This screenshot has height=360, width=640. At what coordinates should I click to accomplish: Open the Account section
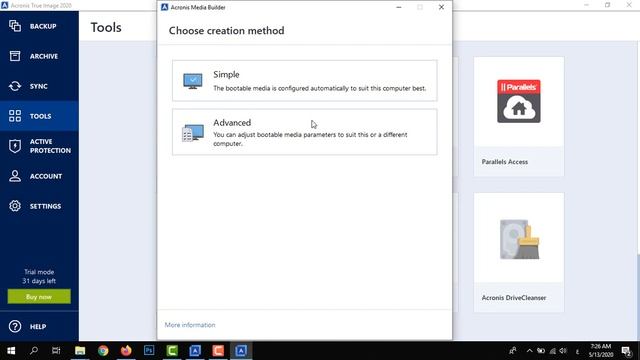[x=39, y=176]
